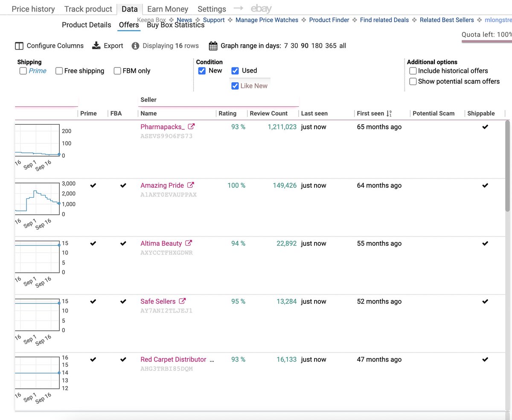Go to the Settings tab
This screenshot has height=420, width=512.
click(212, 9)
